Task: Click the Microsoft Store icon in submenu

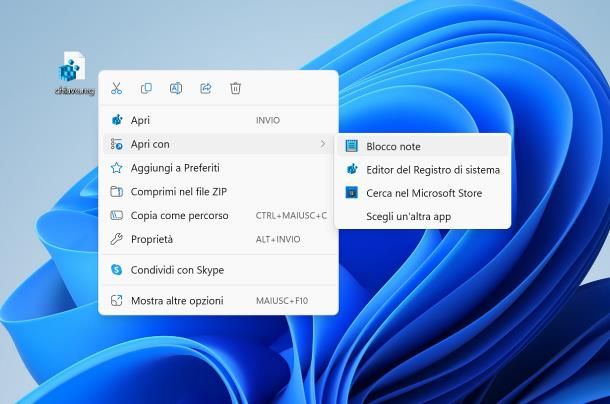Action: click(x=352, y=193)
